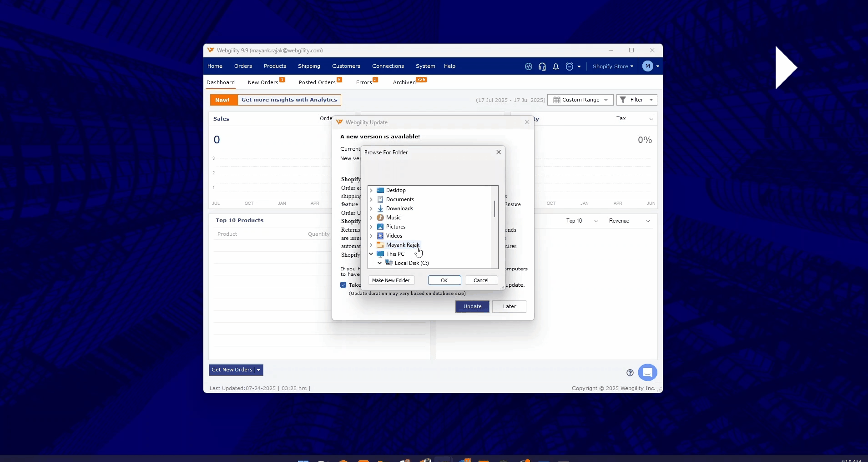
Task: Open the Shopify Store dropdown
Action: (x=612, y=66)
